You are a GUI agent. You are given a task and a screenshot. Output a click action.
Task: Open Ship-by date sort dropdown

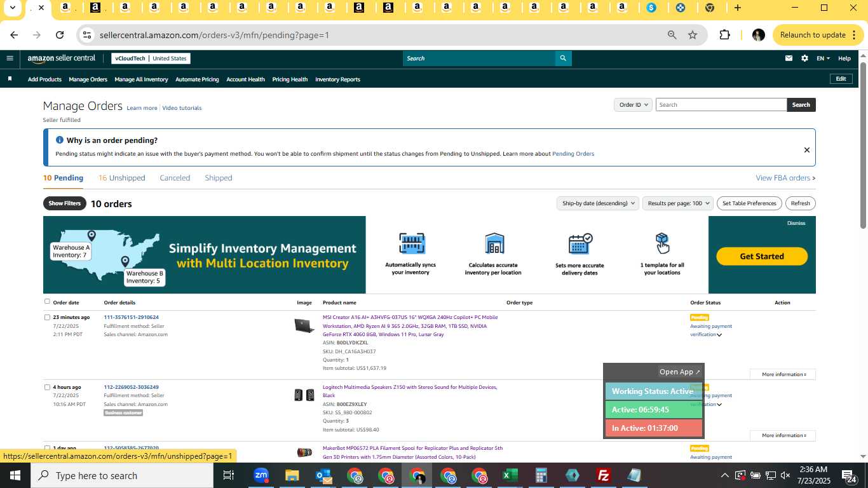597,203
